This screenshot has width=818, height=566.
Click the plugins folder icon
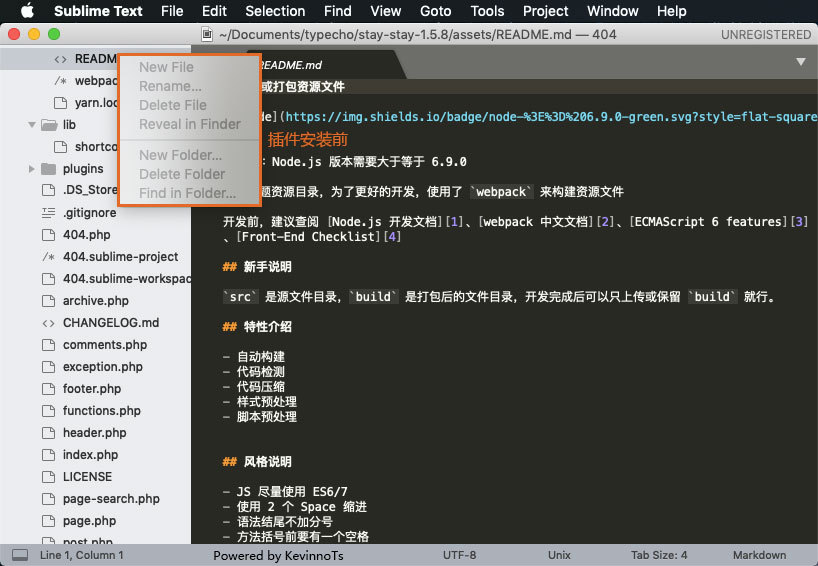pos(49,168)
